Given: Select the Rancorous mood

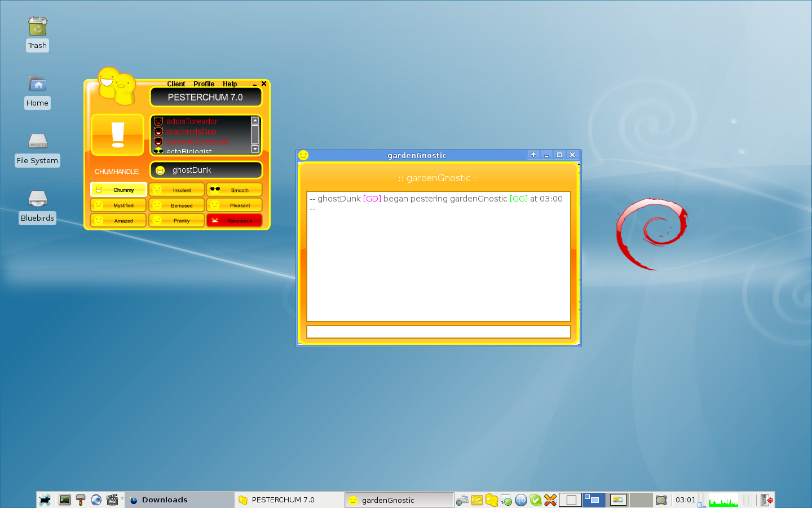Looking at the screenshot, I should [x=234, y=221].
